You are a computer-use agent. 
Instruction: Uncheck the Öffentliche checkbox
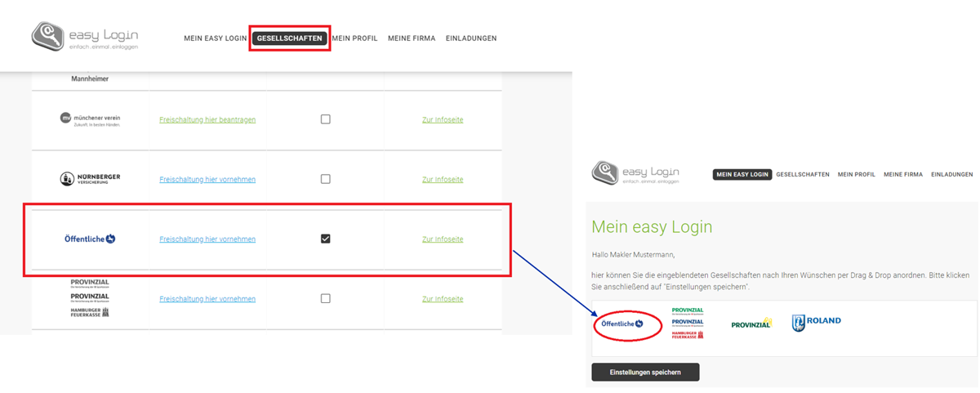pyautogui.click(x=325, y=239)
